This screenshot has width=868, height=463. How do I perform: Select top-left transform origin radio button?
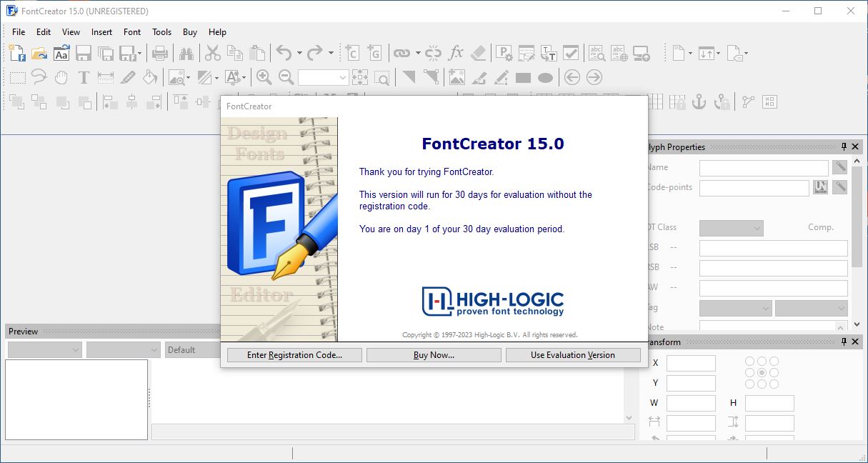(750, 362)
